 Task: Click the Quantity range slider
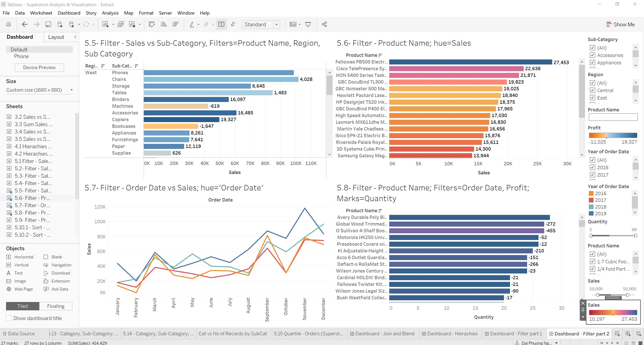[x=613, y=236]
